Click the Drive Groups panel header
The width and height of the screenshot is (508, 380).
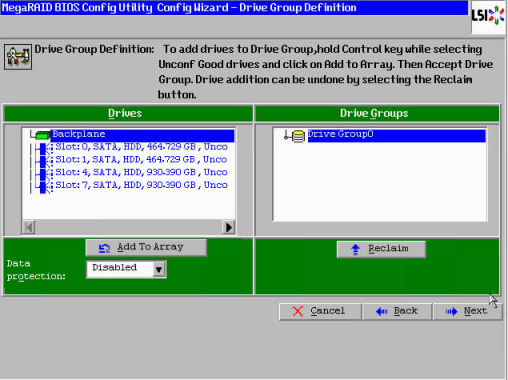[377, 113]
